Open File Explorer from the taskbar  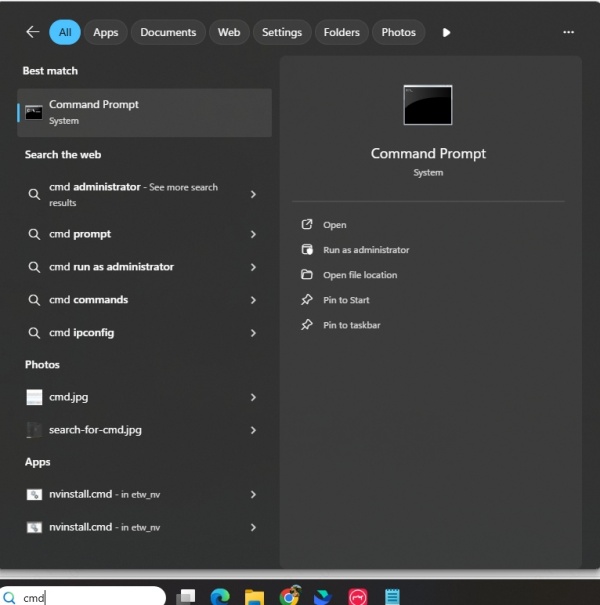[x=254, y=596]
